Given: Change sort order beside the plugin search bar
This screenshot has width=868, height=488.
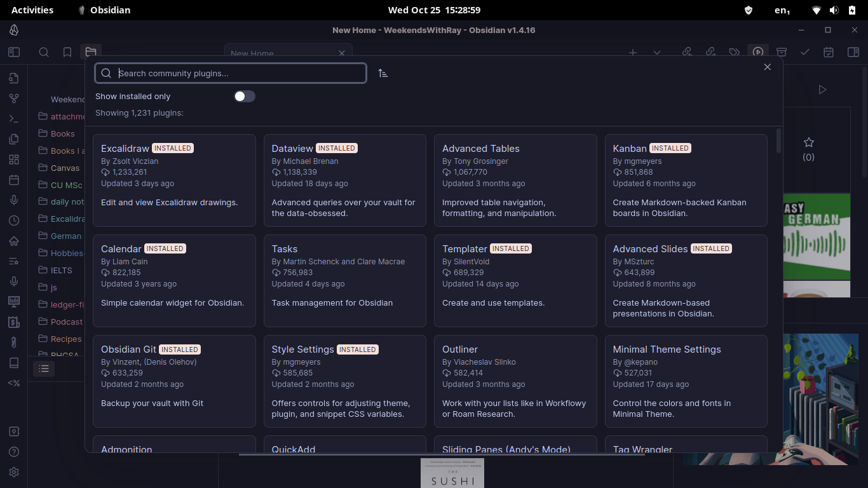Looking at the screenshot, I should coord(383,73).
